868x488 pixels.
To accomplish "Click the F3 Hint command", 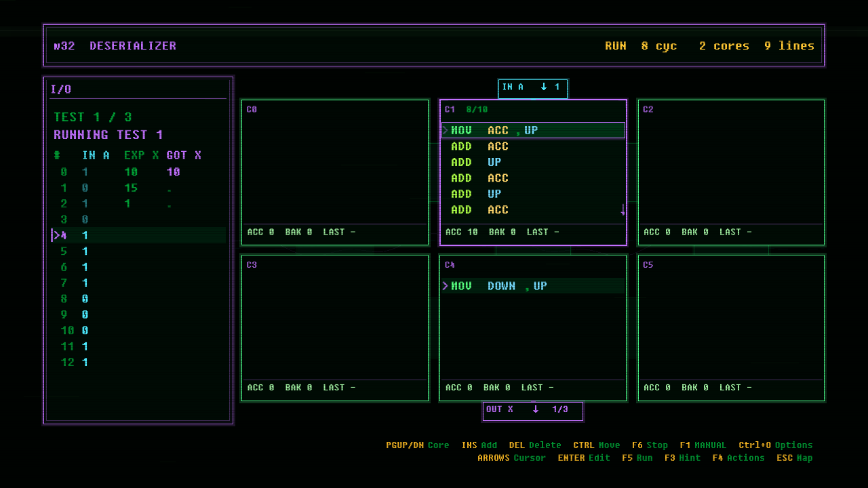I will (x=682, y=458).
